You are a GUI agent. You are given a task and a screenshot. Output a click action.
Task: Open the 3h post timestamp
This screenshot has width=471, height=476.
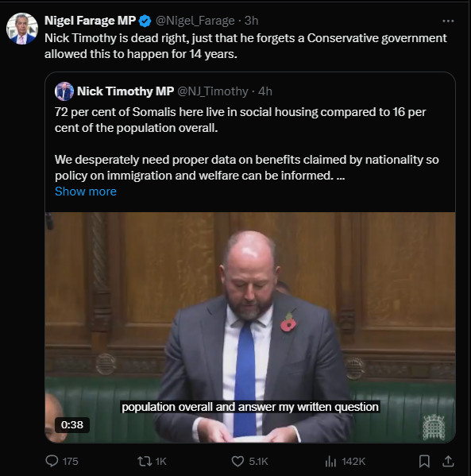point(251,21)
